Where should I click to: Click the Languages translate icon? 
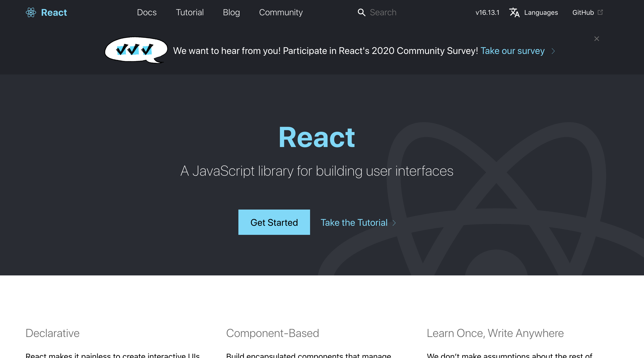click(x=515, y=12)
